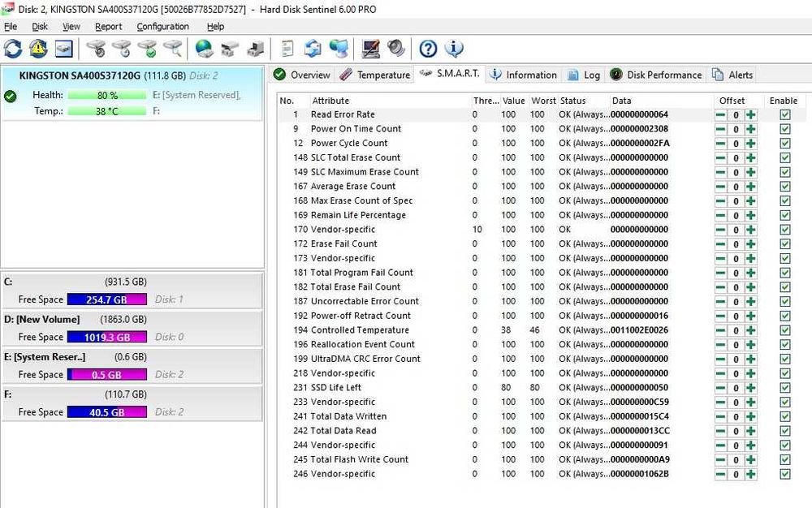Viewport: 812px width, 508px height.
Task: Click green plus on Read Error Rate row
Action: pos(751,115)
